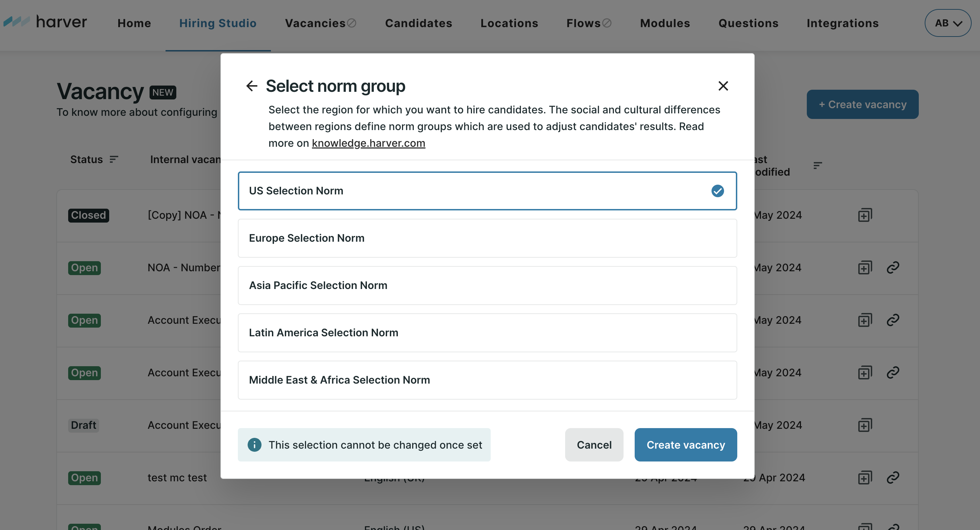This screenshot has width=980, height=530.
Task: Click the Open badge of NOA - Number
Action: pyautogui.click(x=85, y=268)
